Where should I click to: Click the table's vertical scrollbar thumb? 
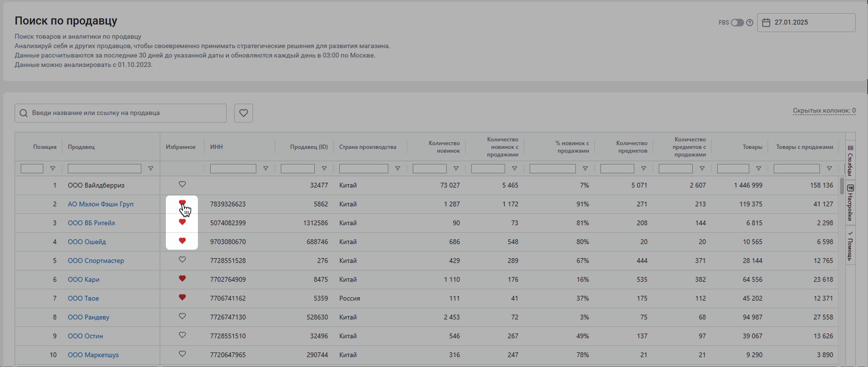coord(842,186)
